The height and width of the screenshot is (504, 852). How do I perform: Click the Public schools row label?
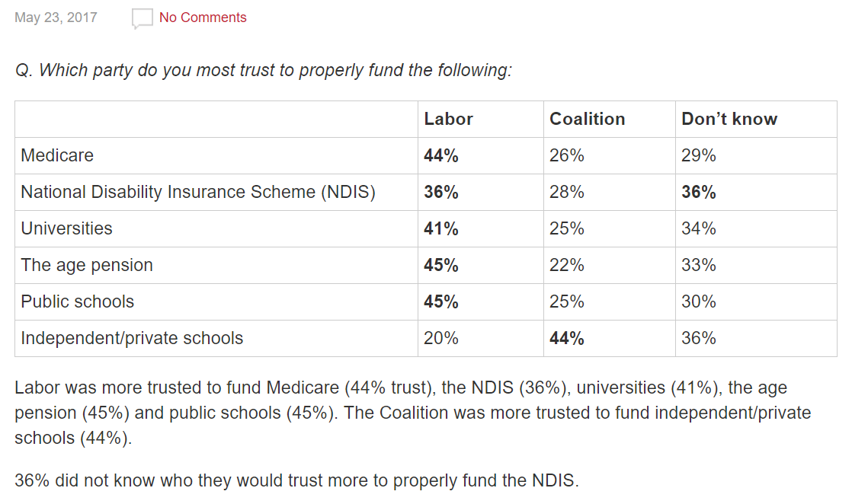(77, 302)
